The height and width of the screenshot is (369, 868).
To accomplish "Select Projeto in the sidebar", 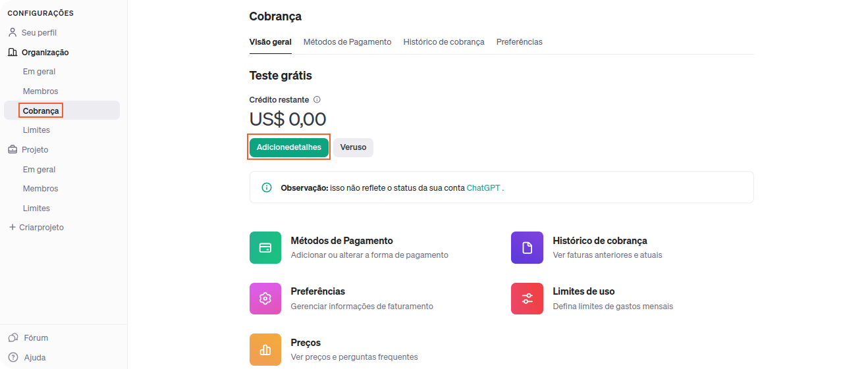I will click(x=35, y=149).
